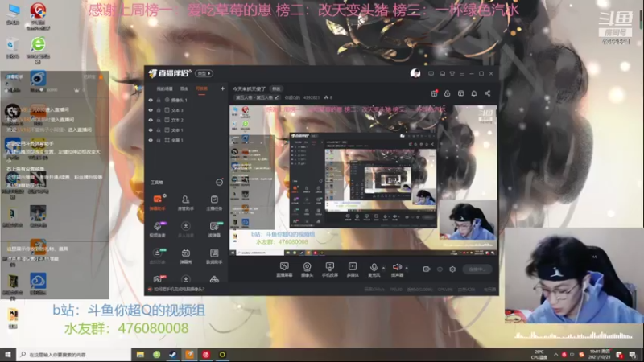Toggle lock on 全屏 1 layer
644x362 pixels.
coord(159,140)
